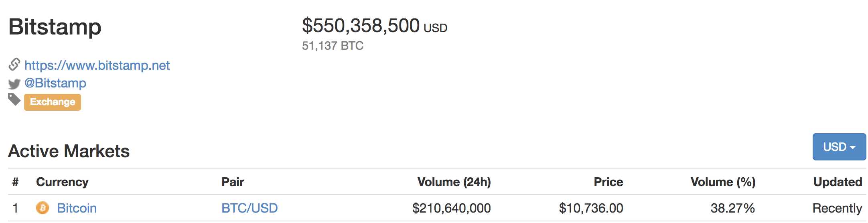Sort markets by Currency column header
Image resolution: width=868 pixels, height=223 pixels.
pyautogui.click(x=62, y=182)
